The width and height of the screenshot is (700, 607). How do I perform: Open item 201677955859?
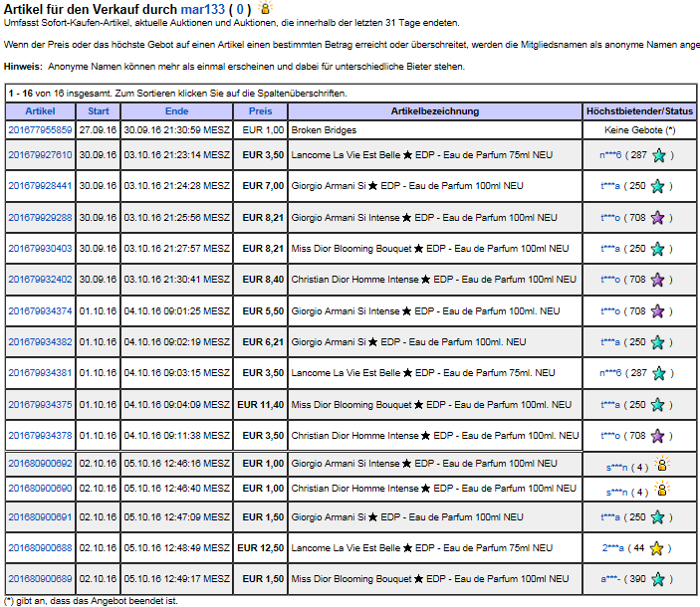click(x=40, y=129)
